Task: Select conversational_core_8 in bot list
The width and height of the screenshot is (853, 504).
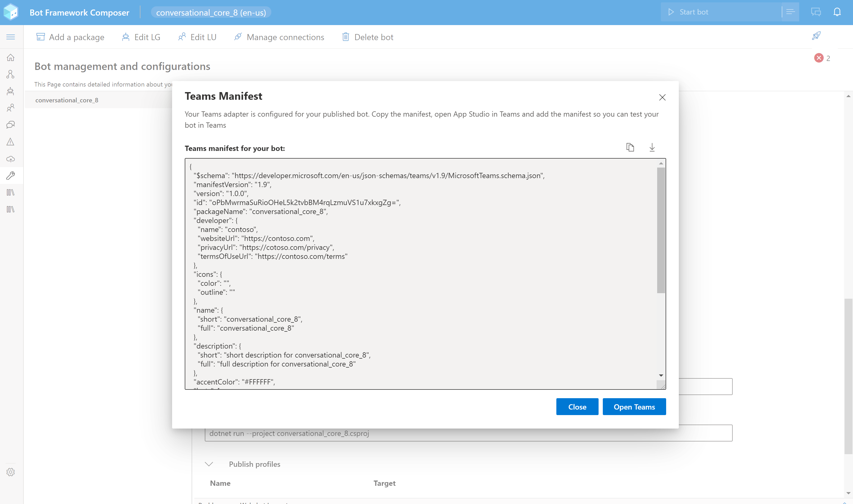Action: (67, 100)
